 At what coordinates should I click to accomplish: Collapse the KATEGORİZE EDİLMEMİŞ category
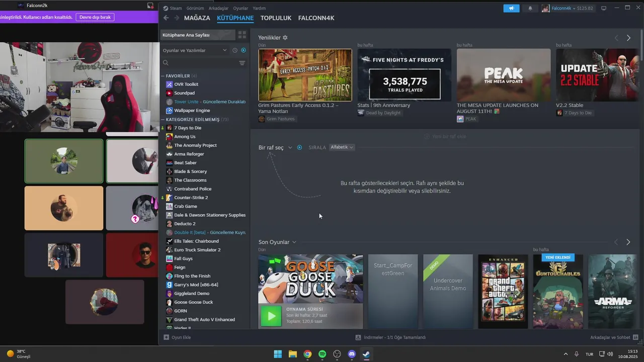[163, 120]
